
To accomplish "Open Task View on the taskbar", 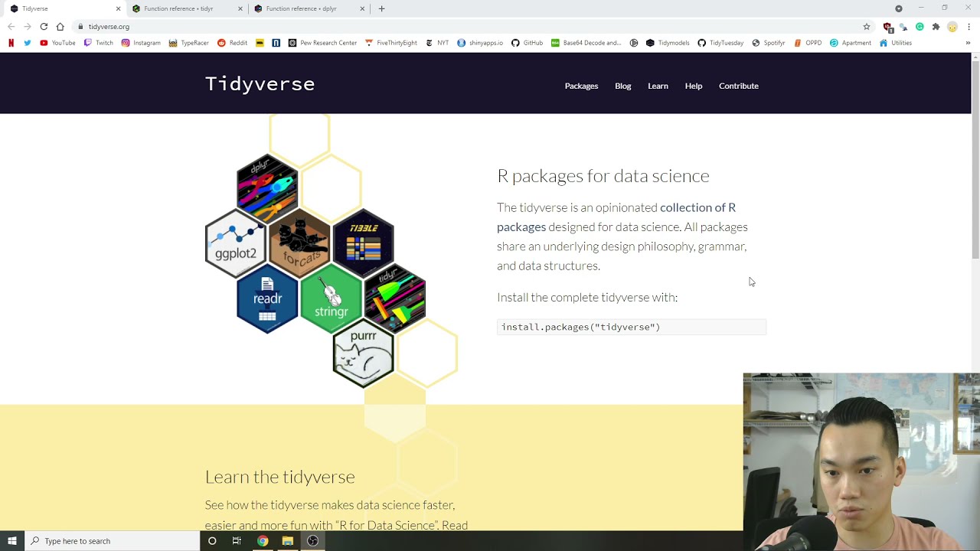I will click(237, 541).
